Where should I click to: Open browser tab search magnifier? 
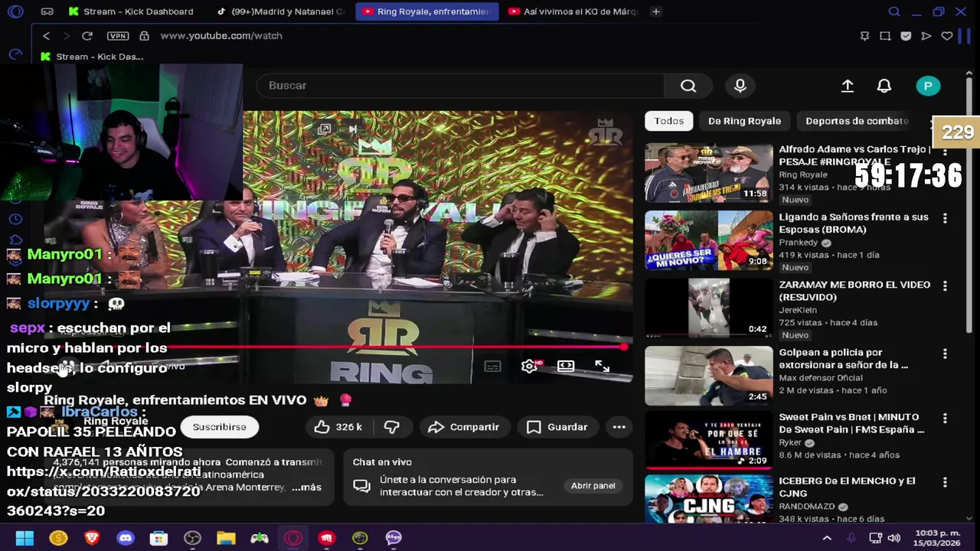894,11
